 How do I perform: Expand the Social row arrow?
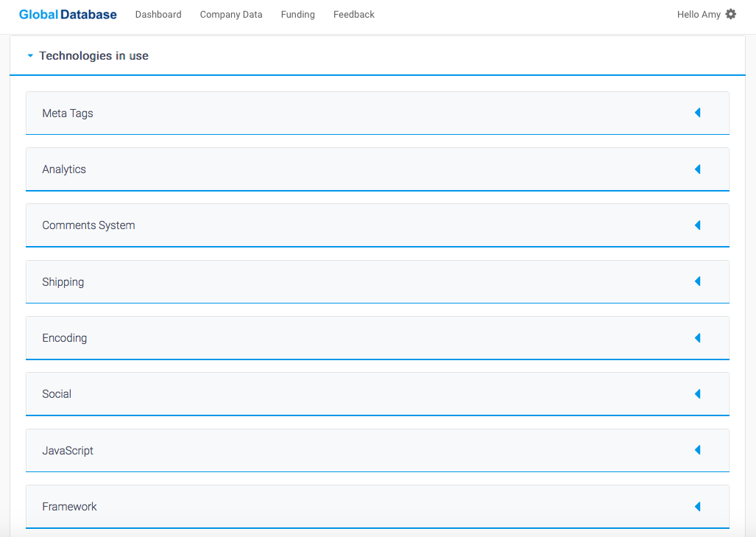[x=698, y=393]
